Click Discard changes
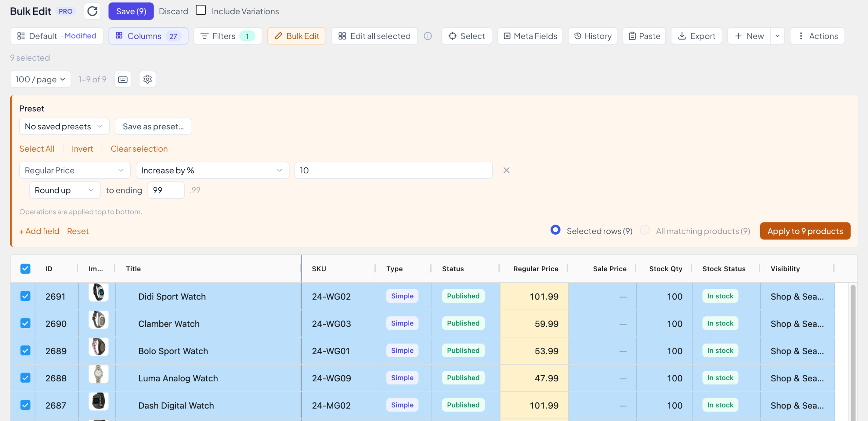Image resolution: width=868 pixels, height=421 pixels. click(x=173, y=11)
